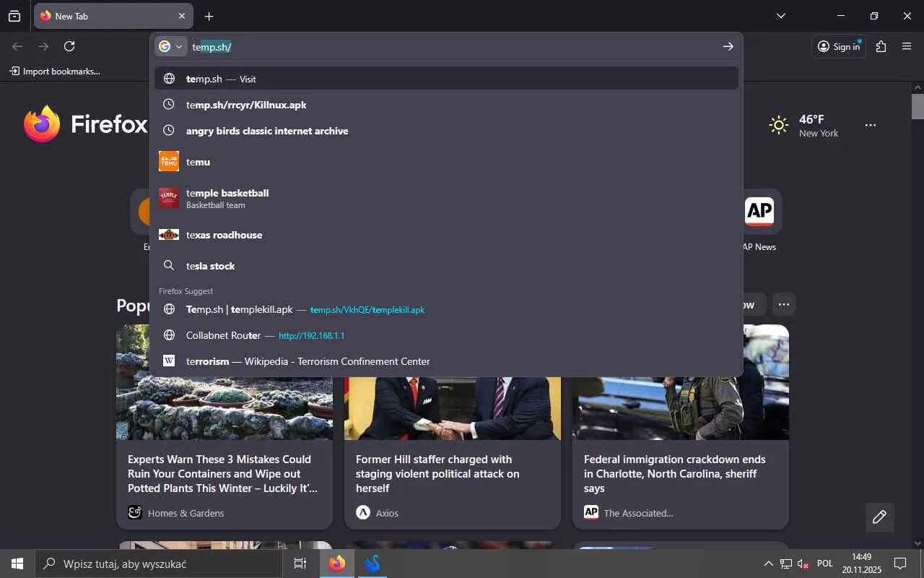The width and height of the screenshot is (924, 578).
Task: Click the blue bird app taskbar icon
Action: click(372, 564)
